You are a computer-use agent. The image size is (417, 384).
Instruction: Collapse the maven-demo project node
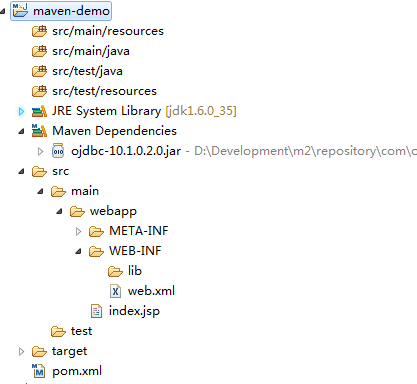(3, 11)
